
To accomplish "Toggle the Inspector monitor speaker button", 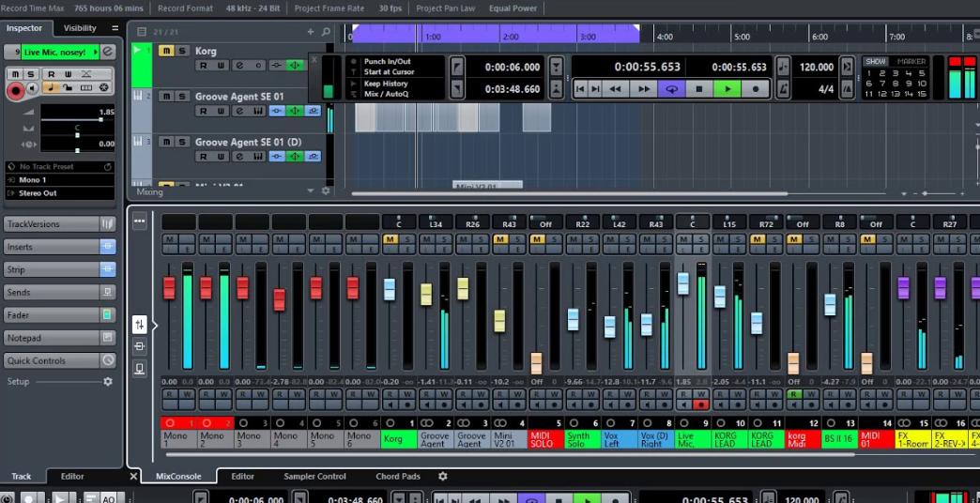I will (32, 89).
